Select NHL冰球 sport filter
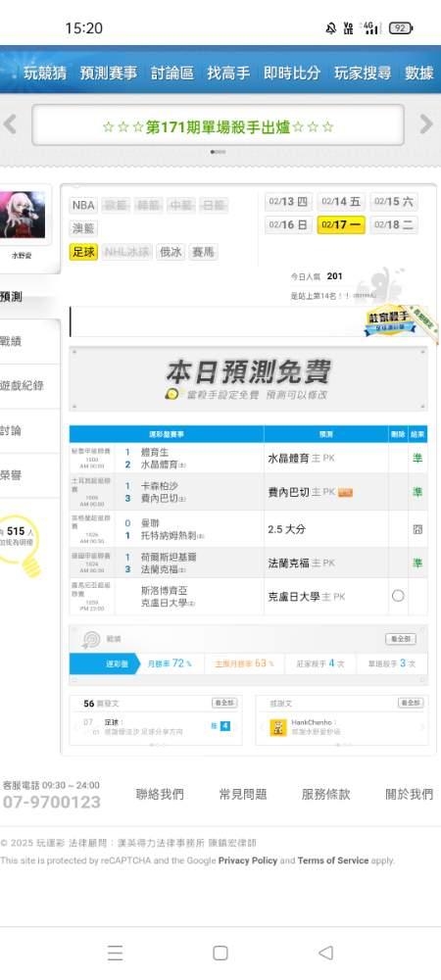 pyautogui.click(x=127, y=253)
